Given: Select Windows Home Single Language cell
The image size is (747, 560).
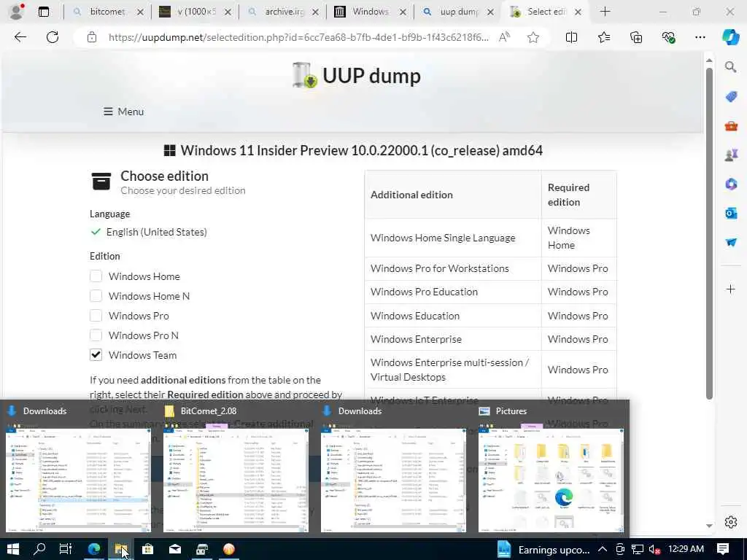Looking at the screenshot, I should pos(452,238).
